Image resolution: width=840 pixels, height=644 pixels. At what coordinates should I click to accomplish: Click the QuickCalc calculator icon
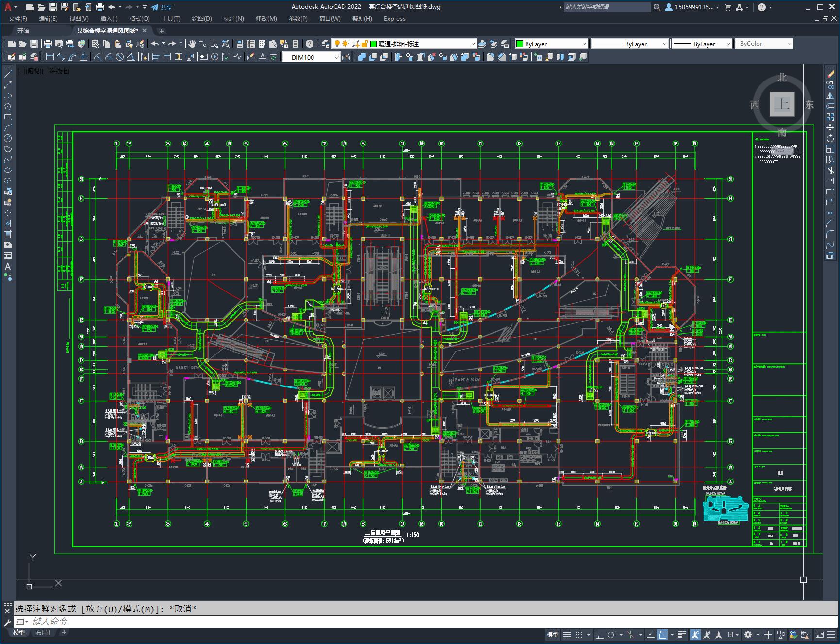pyautogui.click(x=296, y=44)
